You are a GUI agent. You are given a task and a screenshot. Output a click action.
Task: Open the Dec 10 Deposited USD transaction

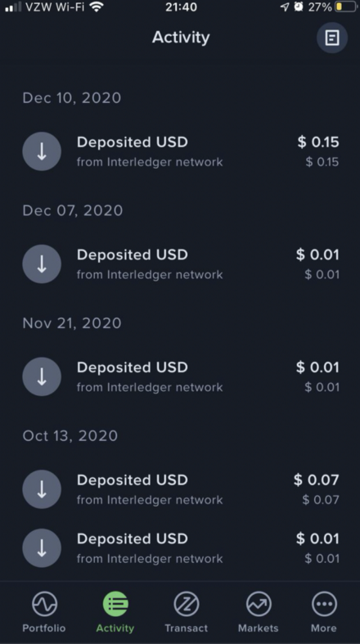[x=181, y=151]
